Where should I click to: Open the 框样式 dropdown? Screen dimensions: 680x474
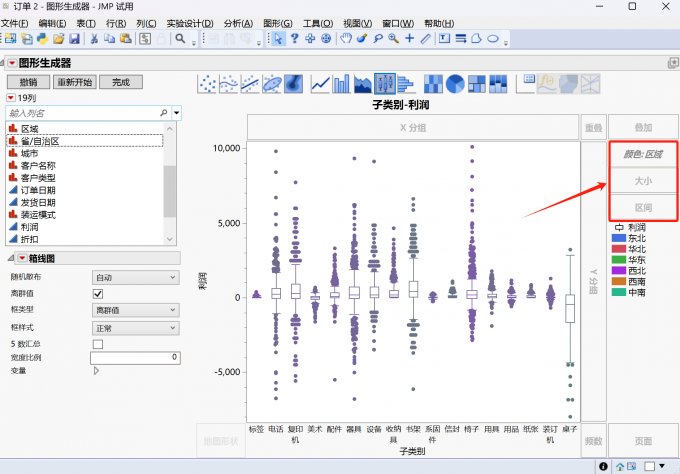[136, 328]
